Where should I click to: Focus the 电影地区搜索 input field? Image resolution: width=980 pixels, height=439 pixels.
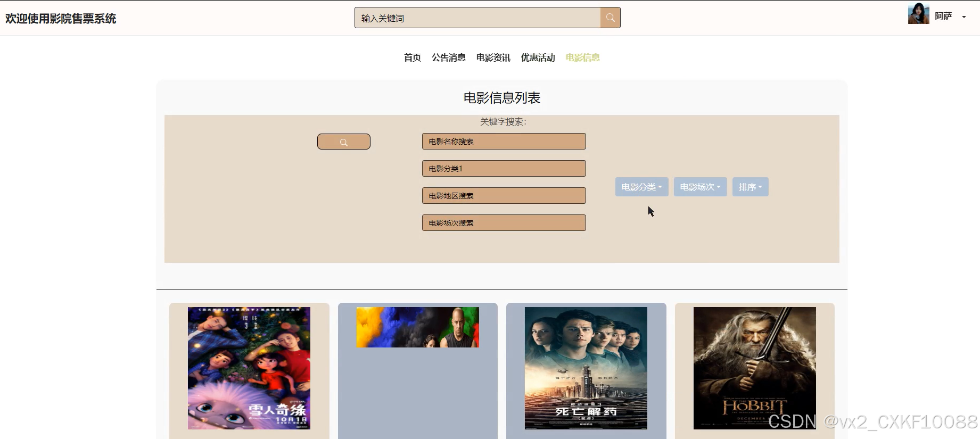coord(504,196)
